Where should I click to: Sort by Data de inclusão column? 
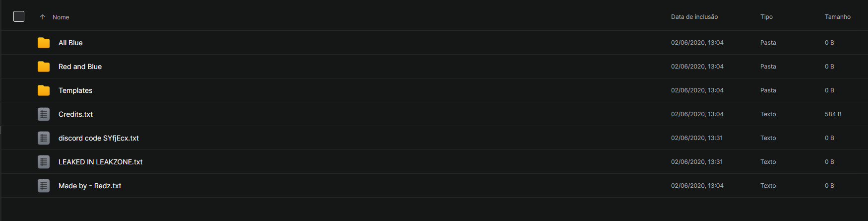(694, 17)
